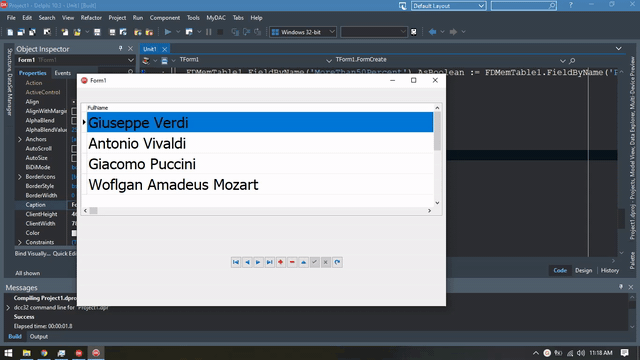640x360 pixels.
Task: Click the edit record triangle button
Action: [303, 262]
